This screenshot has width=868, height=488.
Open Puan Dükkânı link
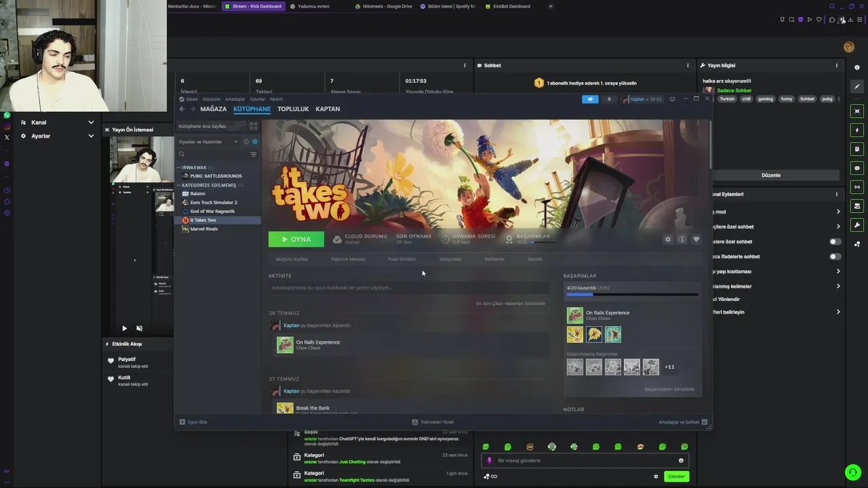402,259
